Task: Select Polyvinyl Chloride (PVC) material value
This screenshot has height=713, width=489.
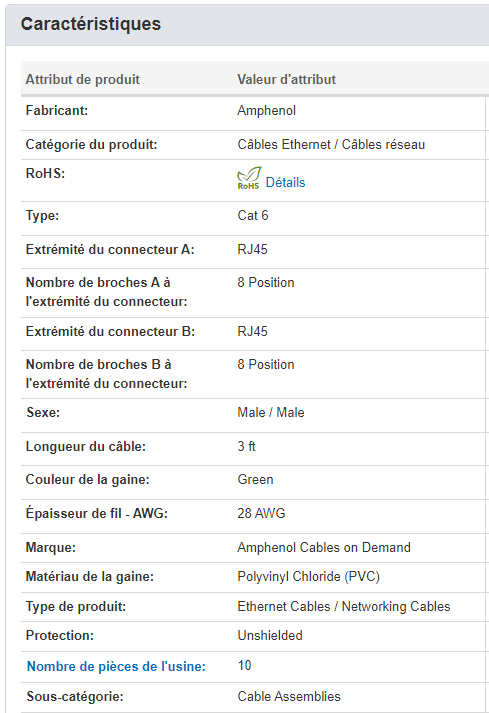Action: 308,577
